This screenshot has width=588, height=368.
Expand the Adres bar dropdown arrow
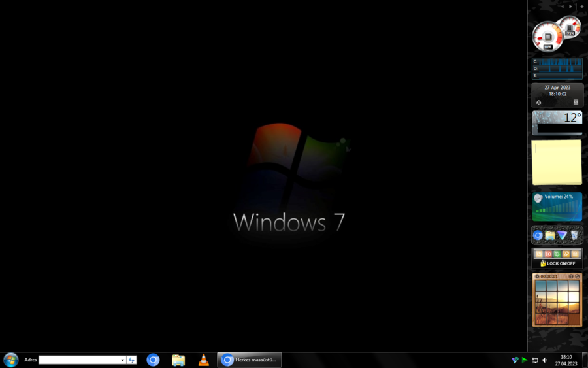pyautogui.click(x=122, y=360)
